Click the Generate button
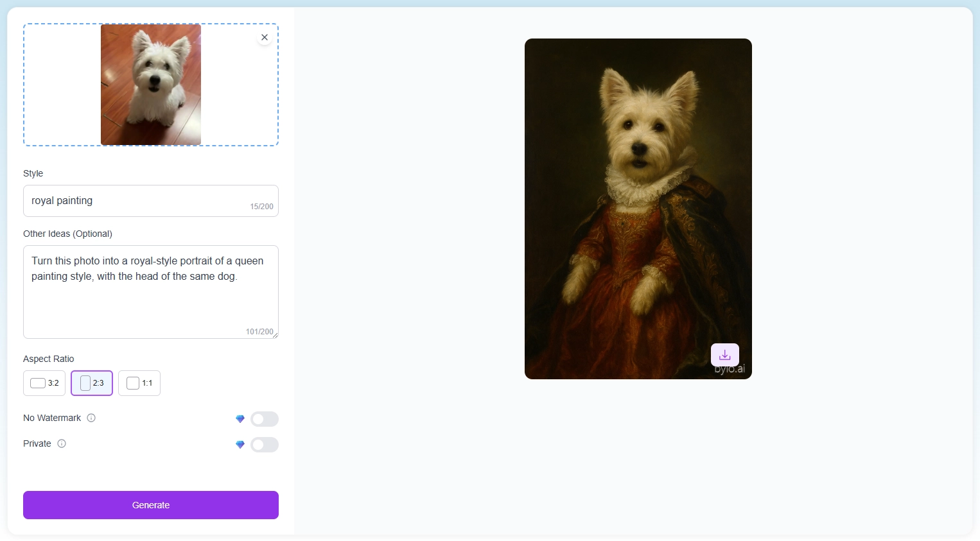 click(150, 505)
